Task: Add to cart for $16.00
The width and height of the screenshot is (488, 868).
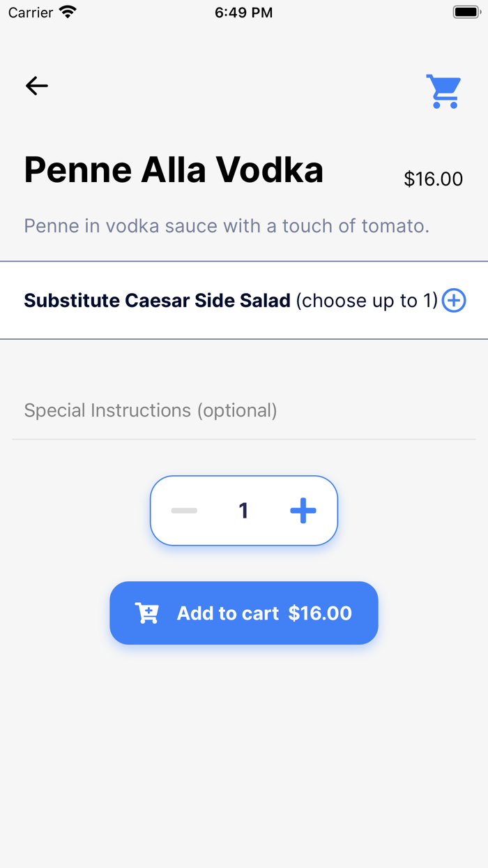Action: tap(244, 613)
